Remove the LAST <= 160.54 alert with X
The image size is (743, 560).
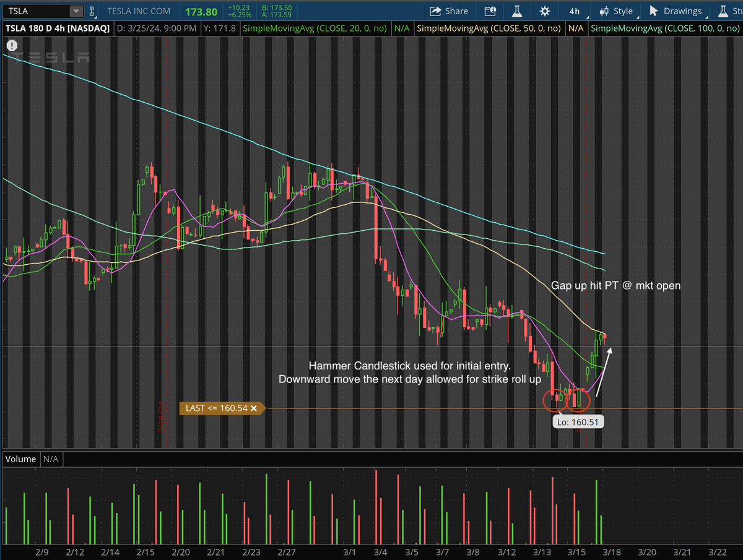[254, 408]
